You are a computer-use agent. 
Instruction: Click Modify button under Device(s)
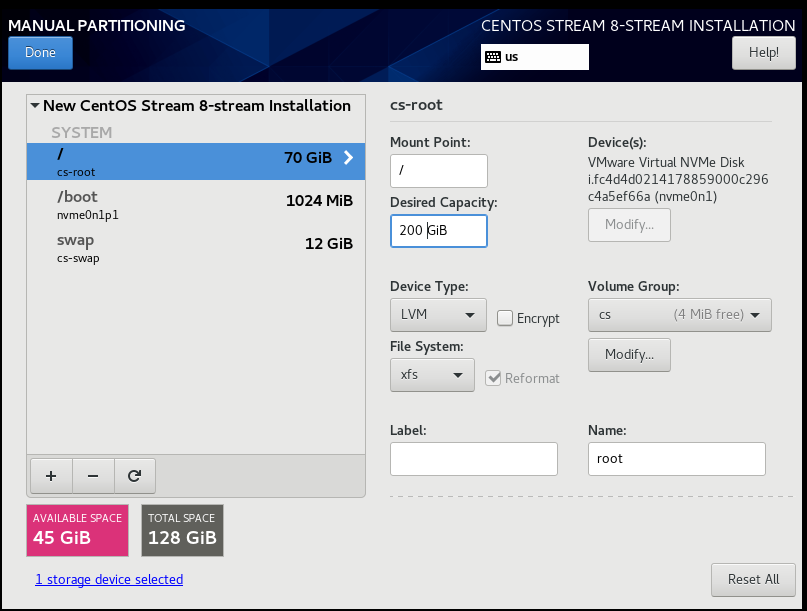pos(629,224)
